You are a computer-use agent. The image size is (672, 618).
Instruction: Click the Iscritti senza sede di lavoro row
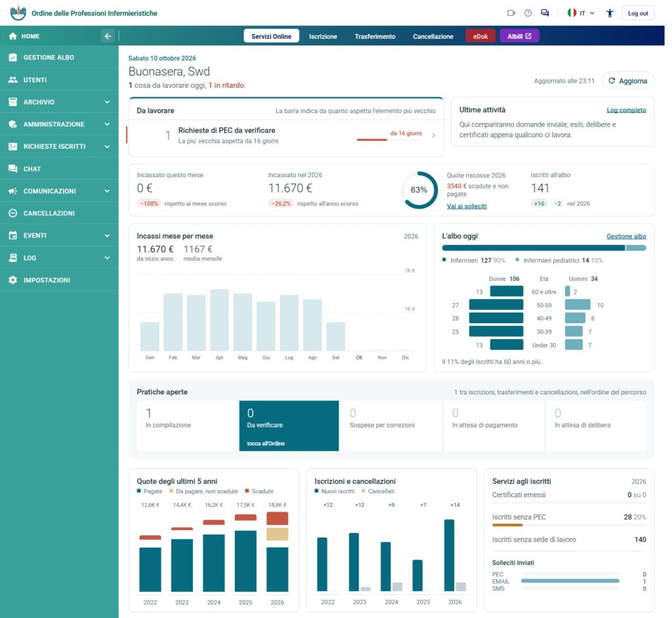(569, 539)
